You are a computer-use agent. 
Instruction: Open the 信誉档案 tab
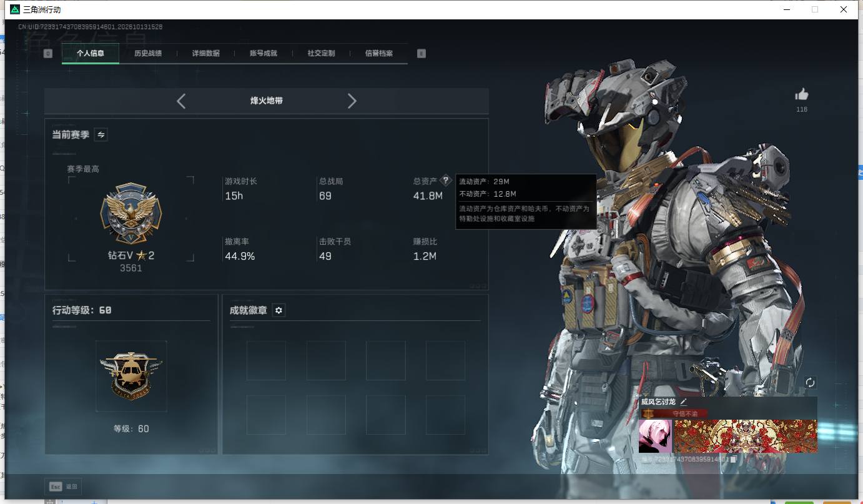click(x=379, y=54)
